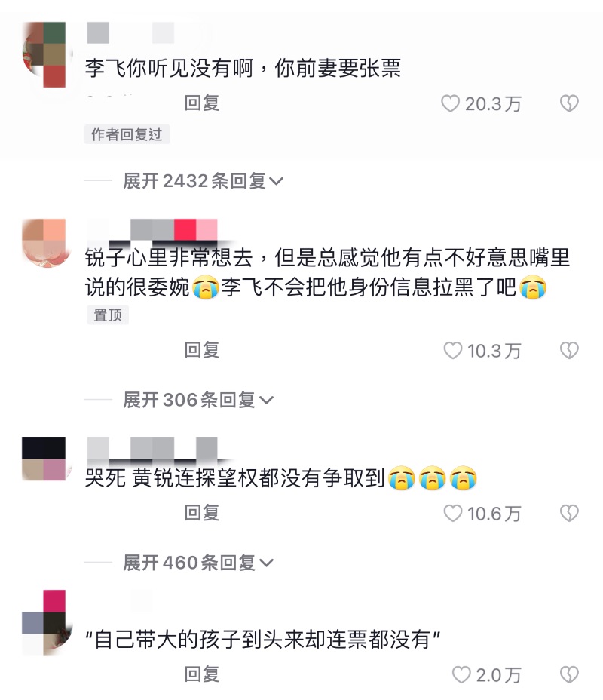Screen dimensions: 603x700
Task: Expand the 306 replies thread
Action: click(x=198, y=400)
